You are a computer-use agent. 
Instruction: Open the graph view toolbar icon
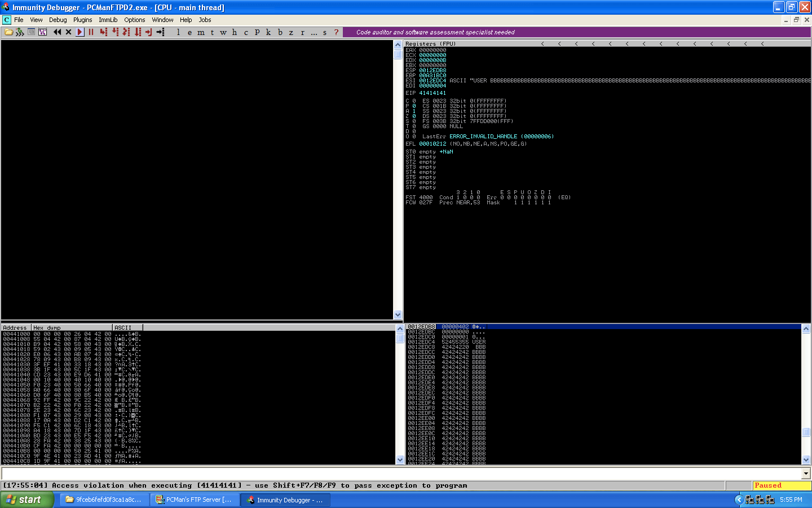pyautogui.click(x=42, y=32)
